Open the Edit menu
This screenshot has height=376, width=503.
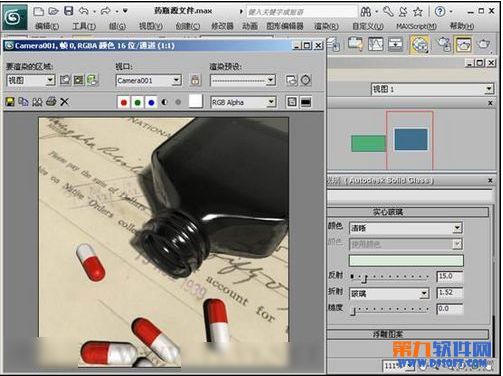pos(47,26)
